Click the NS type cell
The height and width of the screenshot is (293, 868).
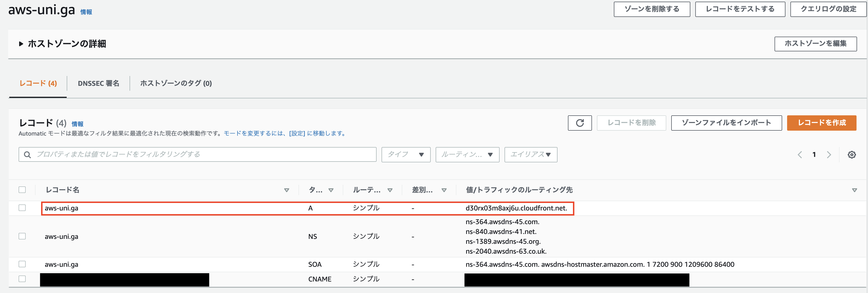312,236
